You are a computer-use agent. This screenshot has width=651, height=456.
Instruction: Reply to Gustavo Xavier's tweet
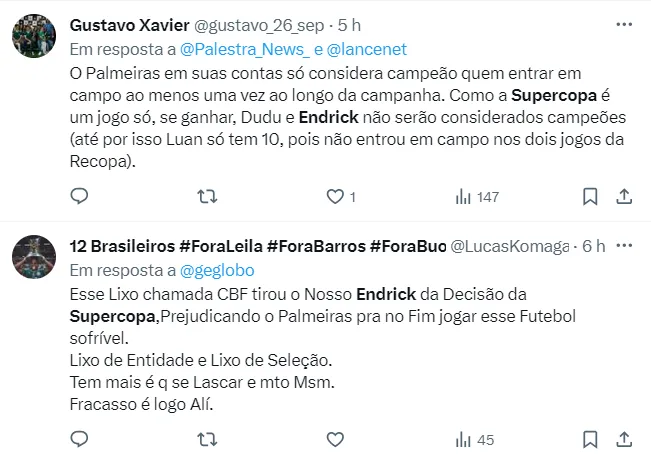83,197
